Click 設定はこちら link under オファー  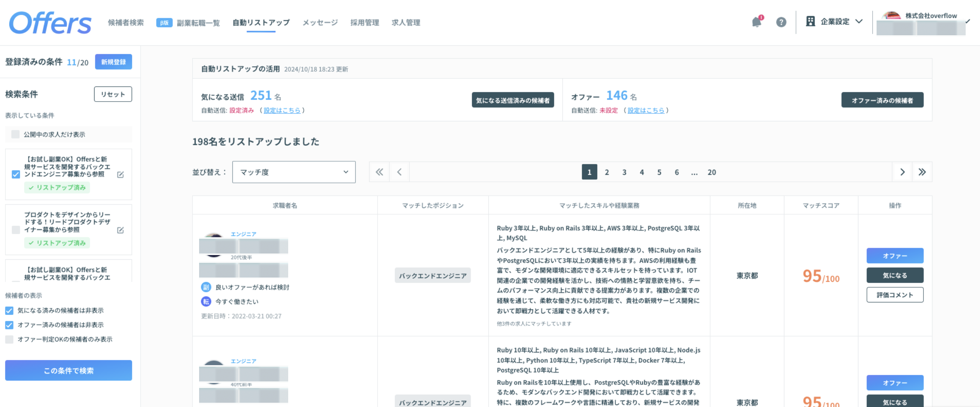point(646,110)
